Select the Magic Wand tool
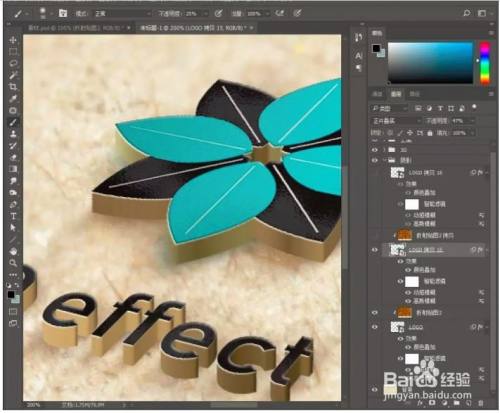Image resolution: width=500 pixels, height=413 pixels. 13,75
